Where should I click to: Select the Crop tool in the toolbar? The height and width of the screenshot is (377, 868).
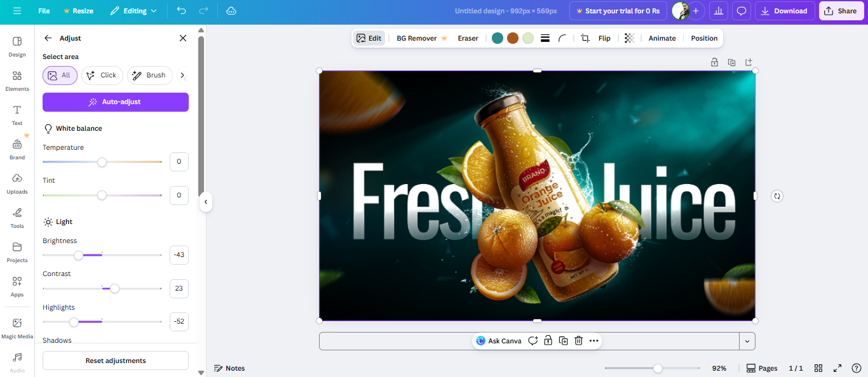tap(585, 38)
